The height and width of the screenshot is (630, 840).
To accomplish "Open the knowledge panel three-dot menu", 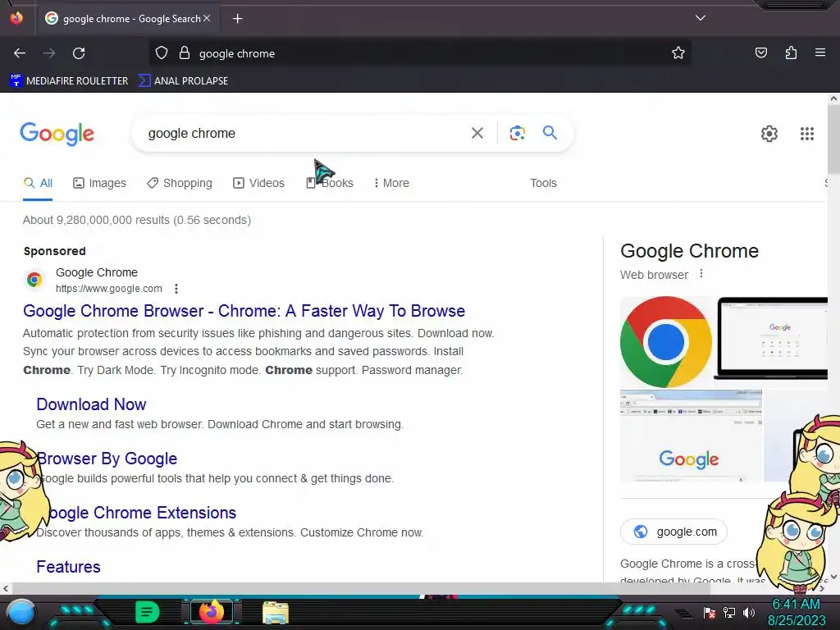I will [701, 274].
